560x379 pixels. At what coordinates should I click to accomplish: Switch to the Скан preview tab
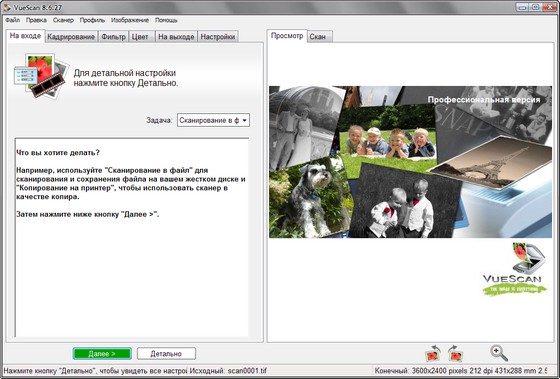[319, 36]
